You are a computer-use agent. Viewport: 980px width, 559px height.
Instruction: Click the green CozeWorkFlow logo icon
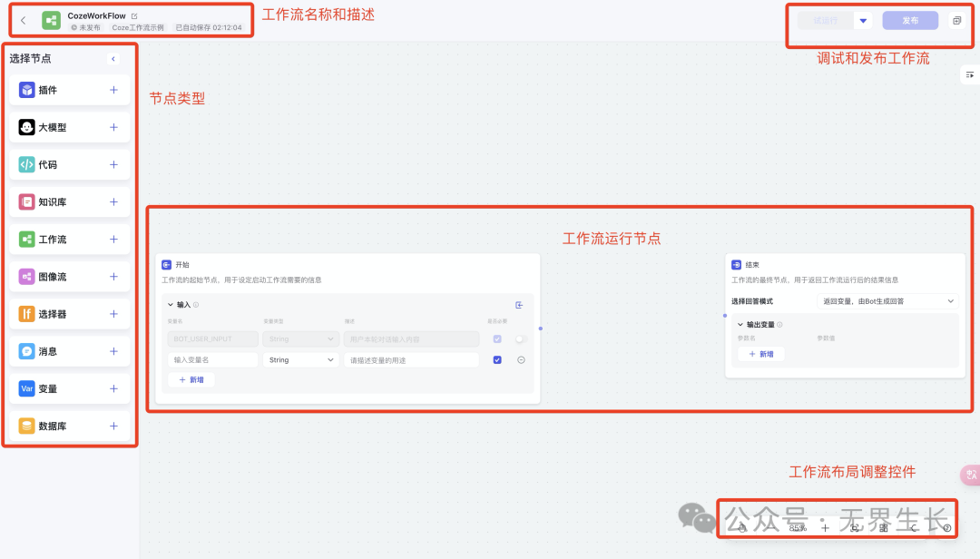pos(51,21)
